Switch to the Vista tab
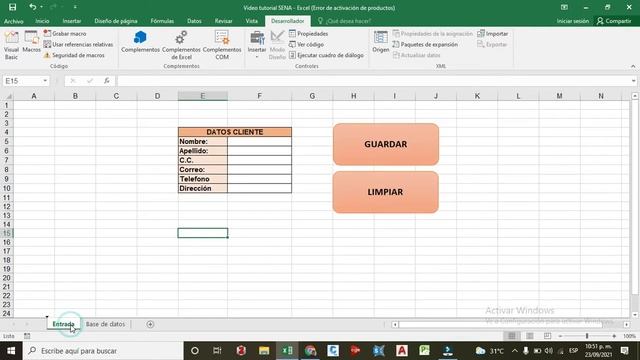The width and height of the screenshot is (640, 360). click(x=251, y=21)
